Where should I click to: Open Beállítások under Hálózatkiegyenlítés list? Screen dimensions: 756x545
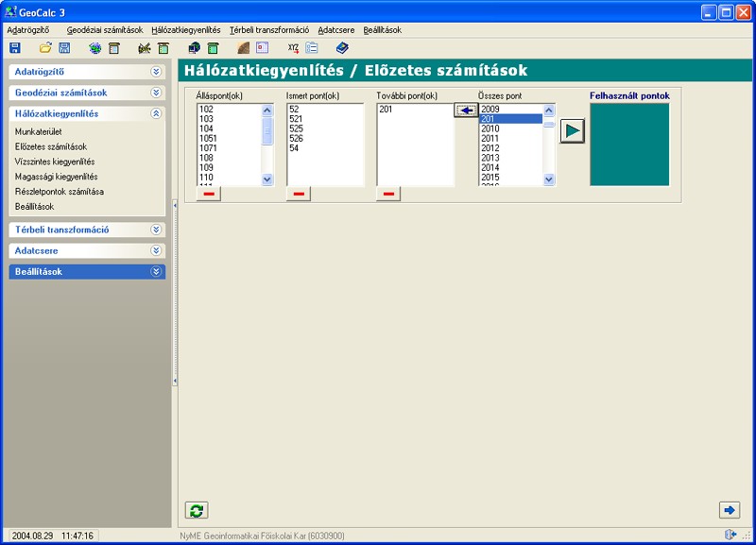point(34,206)
